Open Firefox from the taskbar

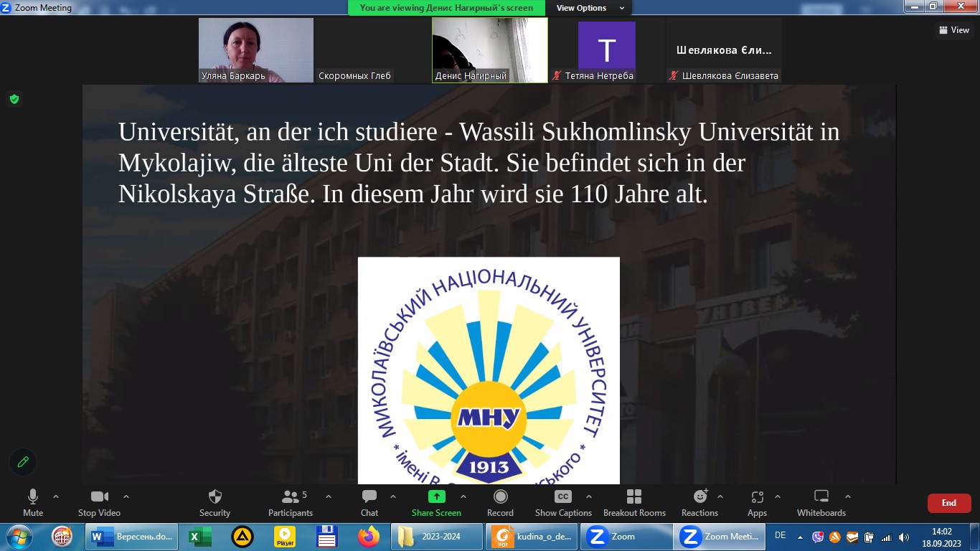(x=369, y=537)
